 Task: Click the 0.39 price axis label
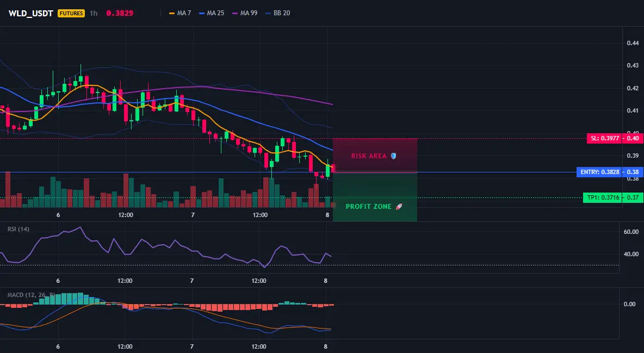[633, 156]
